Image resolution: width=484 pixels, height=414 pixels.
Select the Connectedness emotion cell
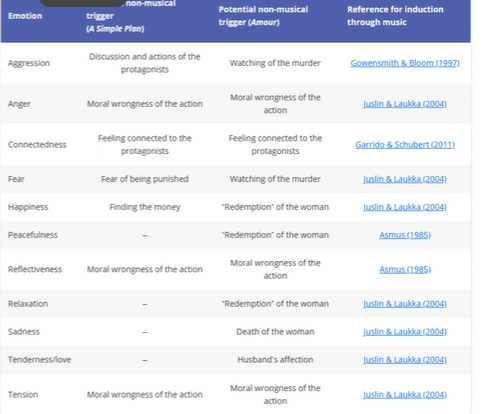(37, 145)
